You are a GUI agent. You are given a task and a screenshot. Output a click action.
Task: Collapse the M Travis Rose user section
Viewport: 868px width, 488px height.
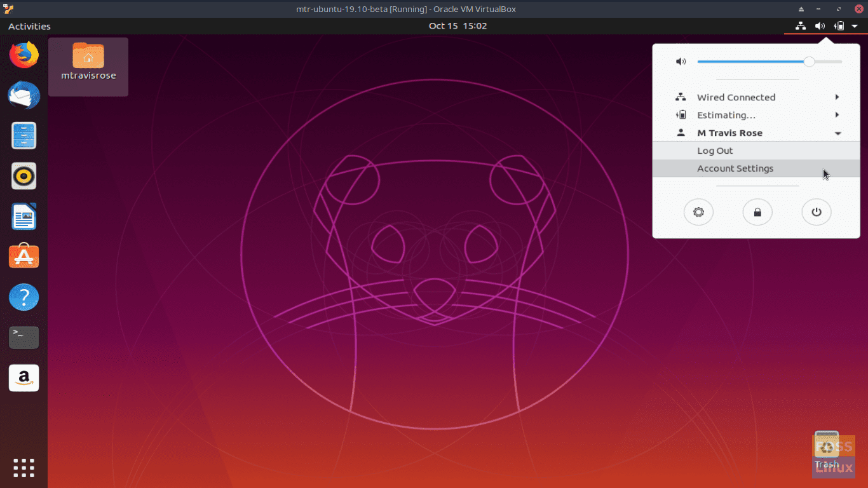[x=837, y=133]
